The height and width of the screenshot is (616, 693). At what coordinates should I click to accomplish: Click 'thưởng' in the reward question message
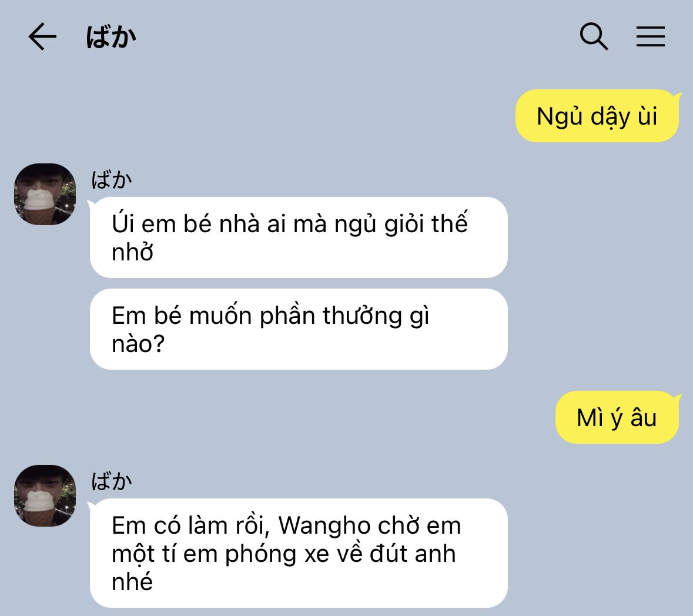[363, 316]
